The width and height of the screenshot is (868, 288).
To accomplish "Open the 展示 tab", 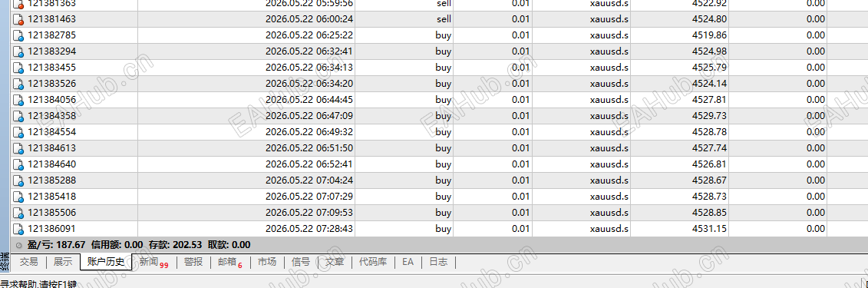I will tap(63, 262).
